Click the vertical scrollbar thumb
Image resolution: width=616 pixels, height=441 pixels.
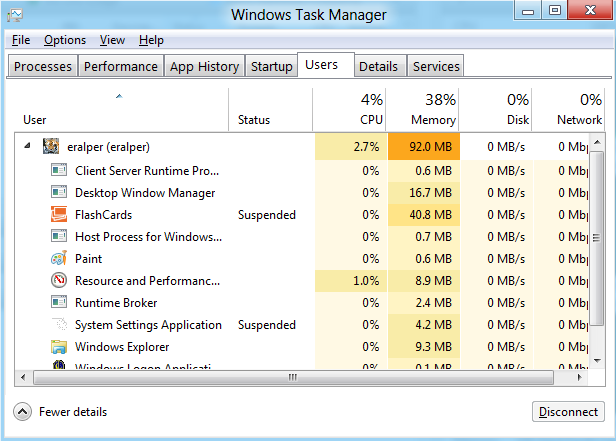coord(597,238)
